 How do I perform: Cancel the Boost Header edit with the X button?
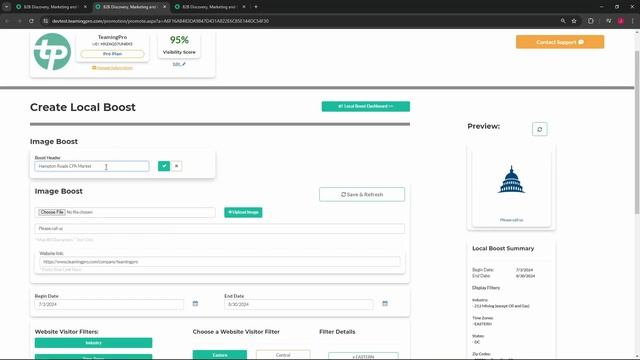click(176, 166)
